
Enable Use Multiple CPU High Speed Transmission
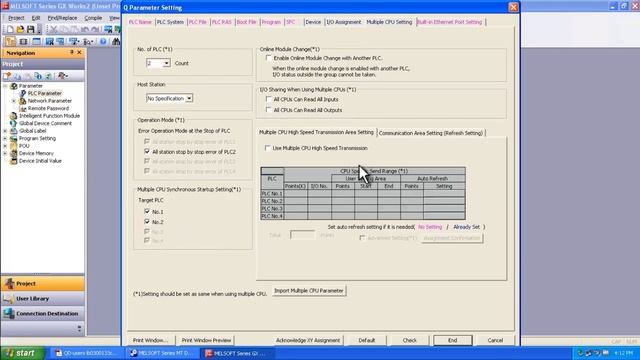[x=268, y=148]
